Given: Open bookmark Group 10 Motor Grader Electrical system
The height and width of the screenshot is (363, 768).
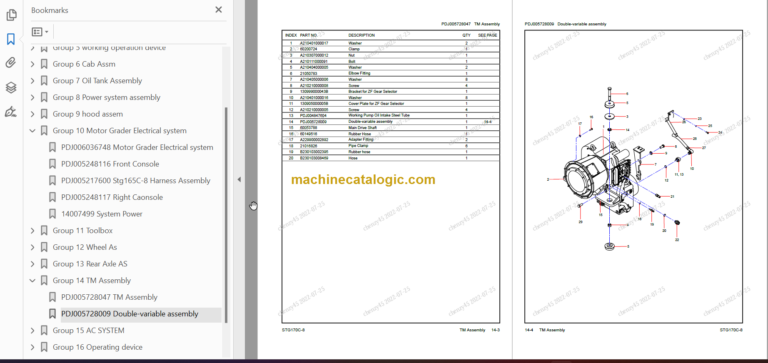Looking at the screenshot, I should [x=120, y=130].
